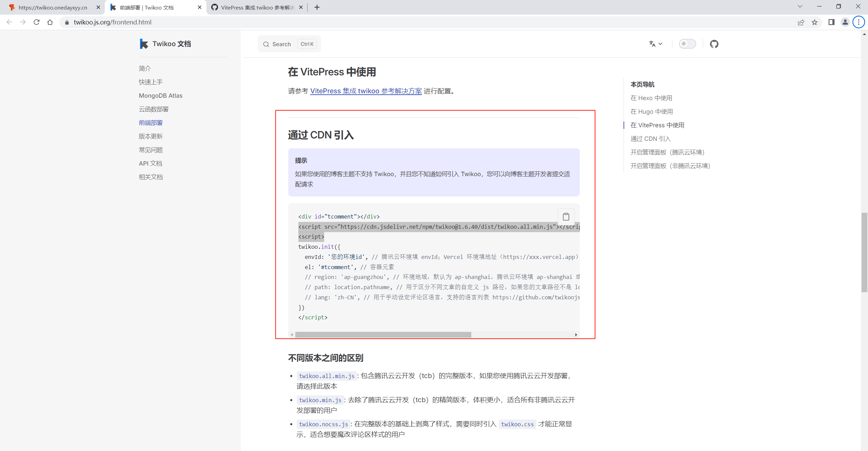This screenshot has height=451, width=868.
Task: Jump to 在 Hugo 中使用 section
Action: click(x=651, y=112)
